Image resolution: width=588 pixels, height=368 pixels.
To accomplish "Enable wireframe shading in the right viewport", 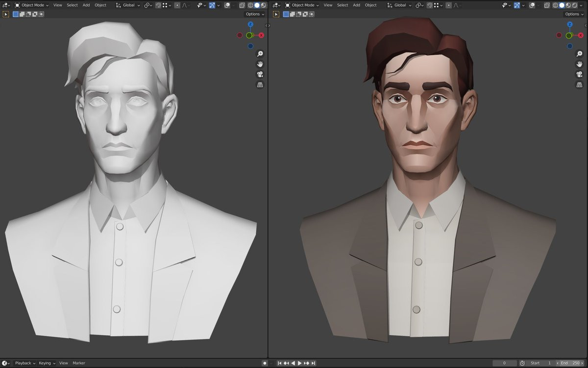I will [x=555, y=5].
